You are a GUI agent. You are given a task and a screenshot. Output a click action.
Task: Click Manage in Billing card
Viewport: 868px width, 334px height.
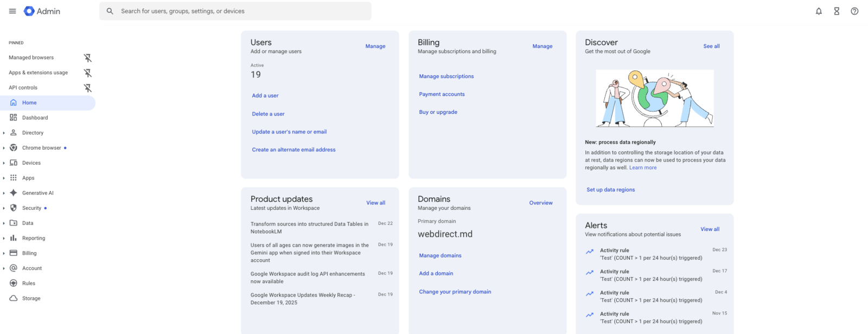[x=542, y=46]
